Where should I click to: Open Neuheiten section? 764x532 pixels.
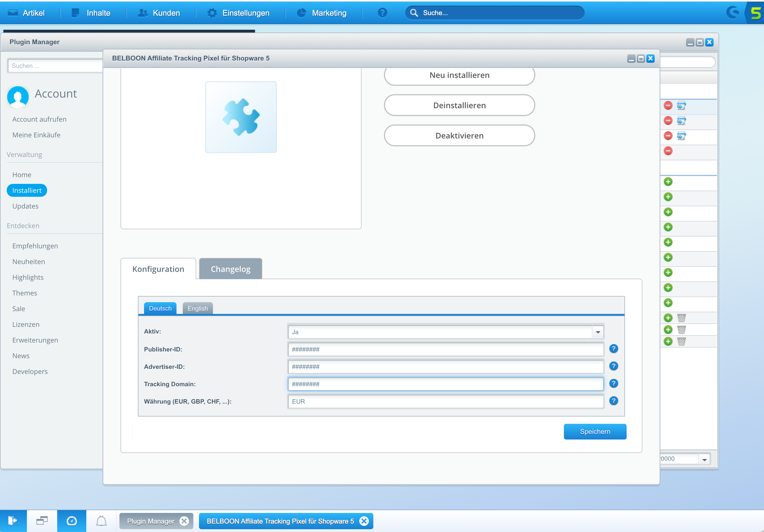click(x=29, y=262)
